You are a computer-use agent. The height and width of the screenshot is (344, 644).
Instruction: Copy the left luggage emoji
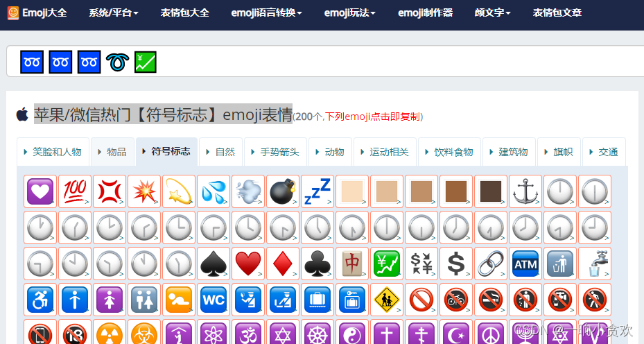pyautogui.click(x=352, y=300)
